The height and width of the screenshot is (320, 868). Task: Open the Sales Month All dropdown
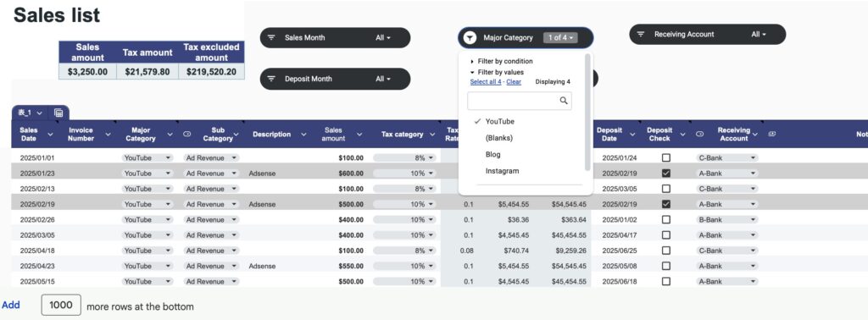pos(383,37)
